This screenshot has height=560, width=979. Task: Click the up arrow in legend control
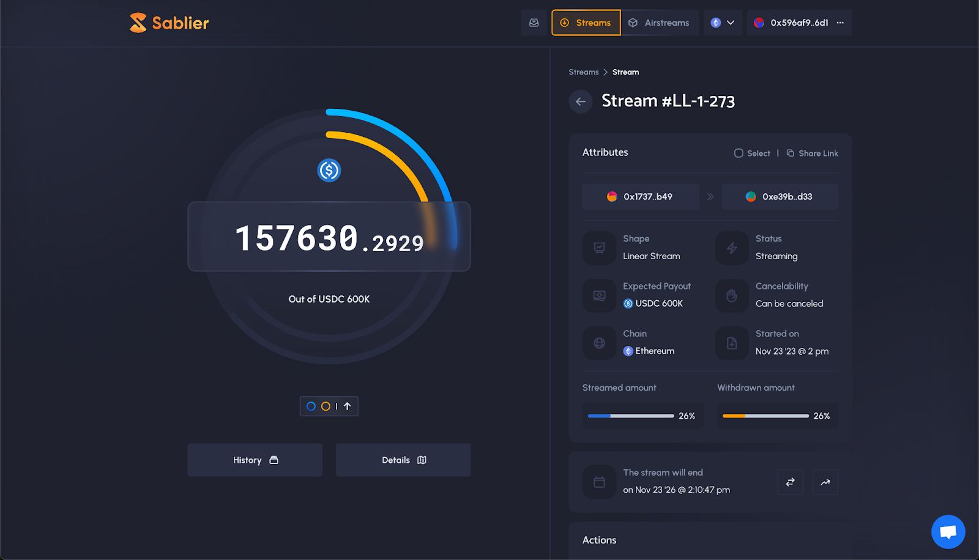[348, 406]
